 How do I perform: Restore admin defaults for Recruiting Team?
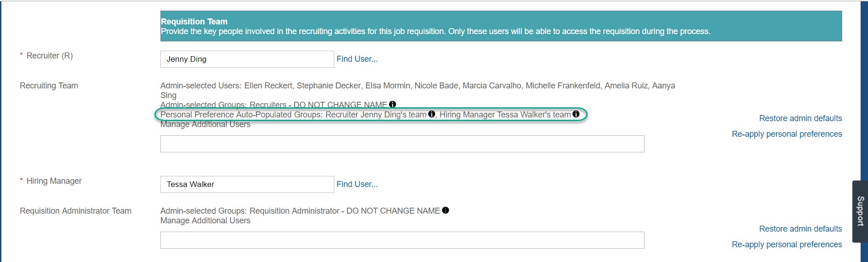[800, 118]
